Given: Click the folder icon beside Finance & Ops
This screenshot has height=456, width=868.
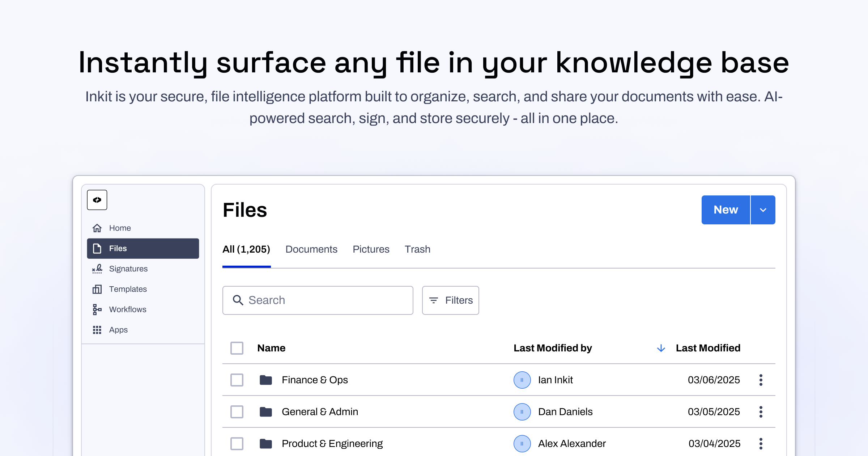Looking at the screenshot, I should coord(265,380).
